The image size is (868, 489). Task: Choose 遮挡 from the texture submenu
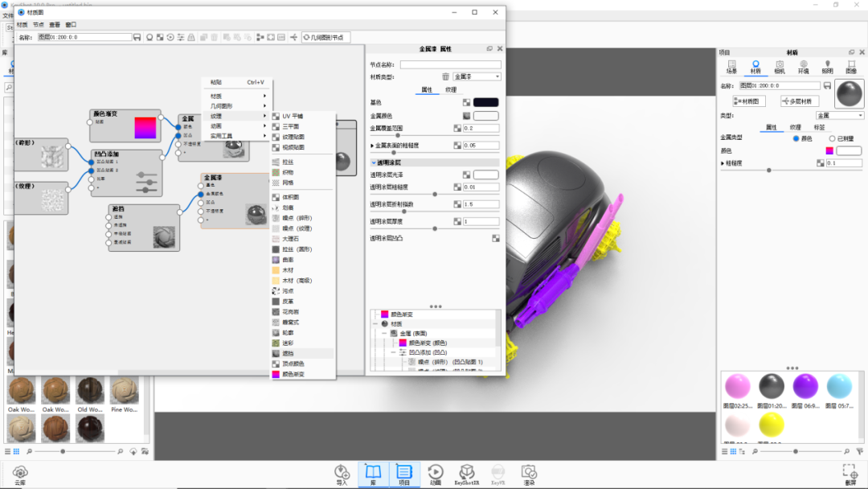coord(302,353)
